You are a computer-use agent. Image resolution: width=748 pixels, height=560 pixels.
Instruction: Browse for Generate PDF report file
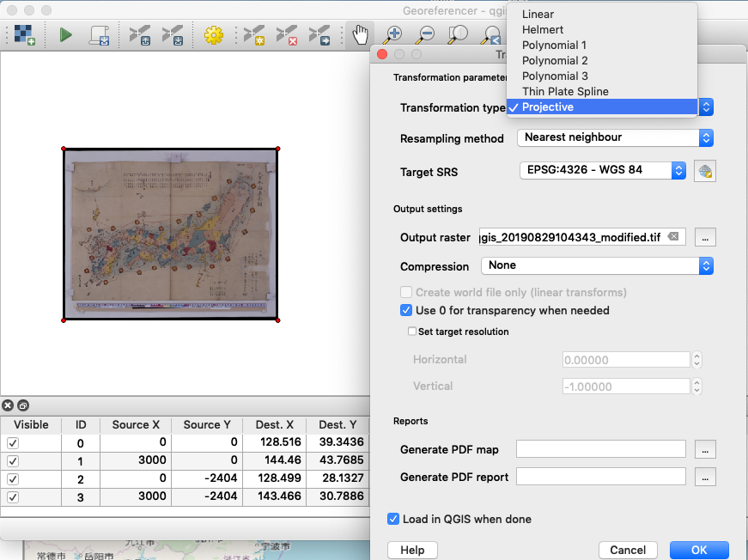(705, 477)
